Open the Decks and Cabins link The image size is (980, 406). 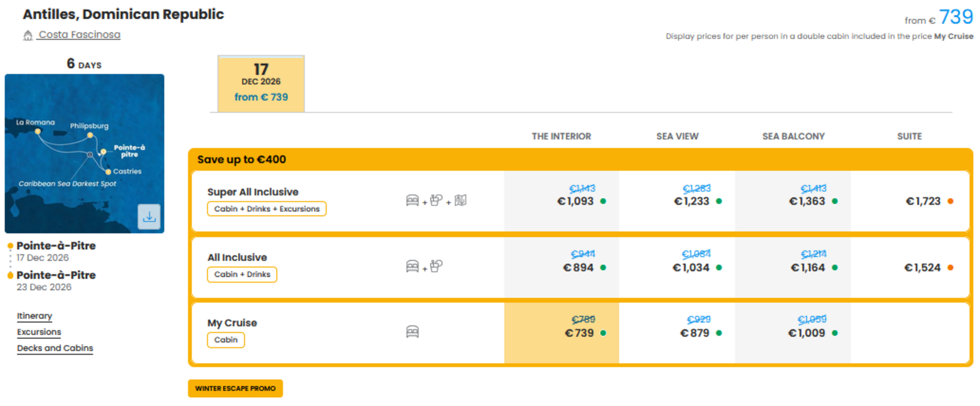[55, 348]
